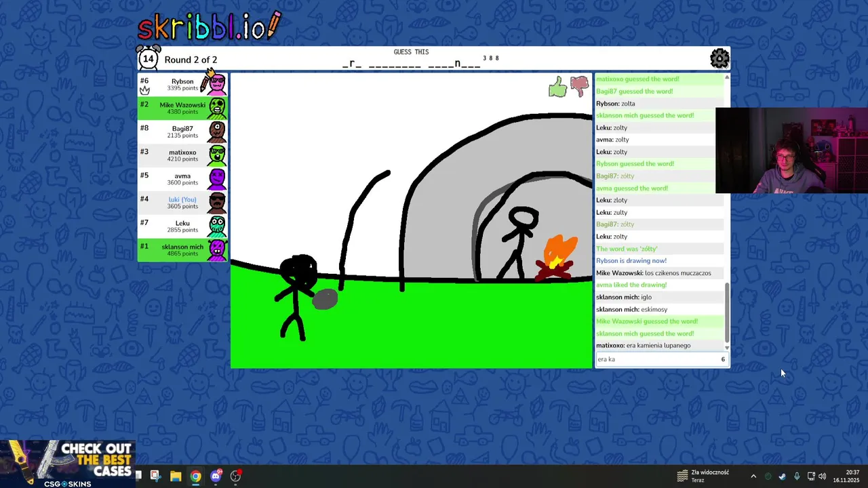The height and width of the screenshot is (488, 868).
Task: Click the volume speaker tray icon
Action: tap(823, 476)
